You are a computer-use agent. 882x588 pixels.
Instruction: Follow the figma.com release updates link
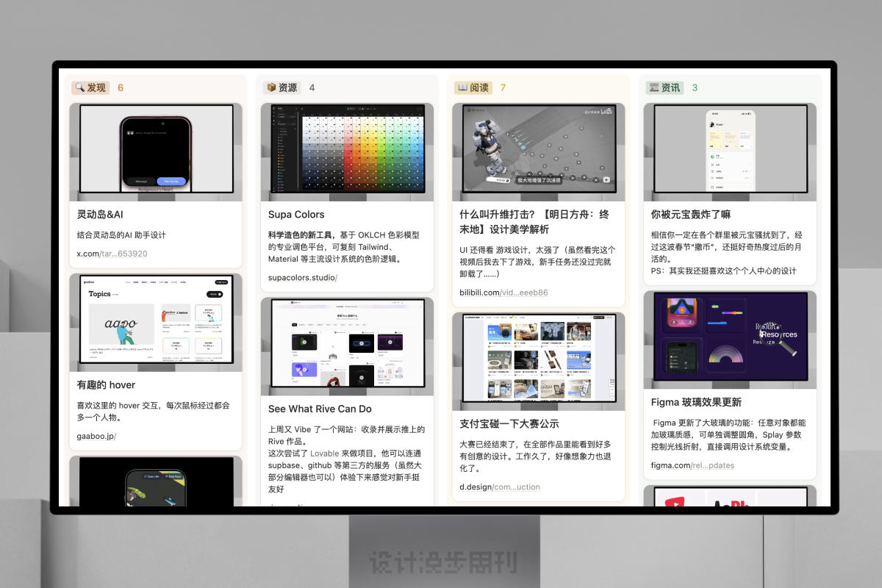pos(692,465)
